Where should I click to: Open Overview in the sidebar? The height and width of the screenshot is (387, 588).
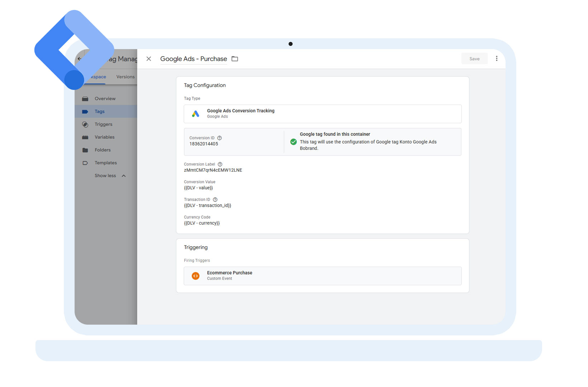coord(105,99)
